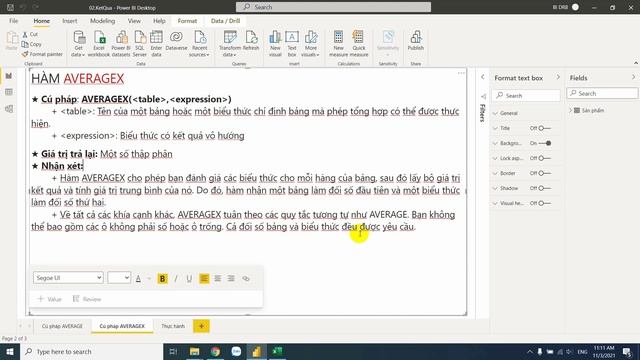Click the Cut button
The height and width of the screenshot is (360, 640).
tap(30, 34)
